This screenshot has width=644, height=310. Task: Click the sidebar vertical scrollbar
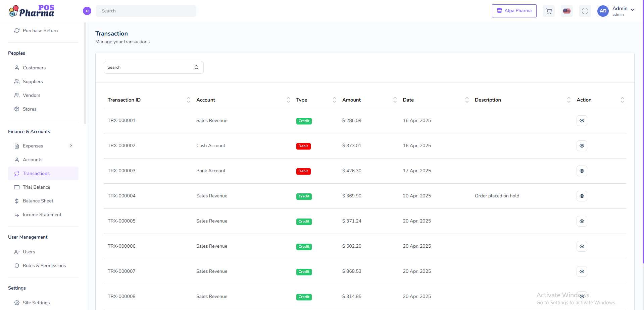pyautogui.click(x=85, y=74)
